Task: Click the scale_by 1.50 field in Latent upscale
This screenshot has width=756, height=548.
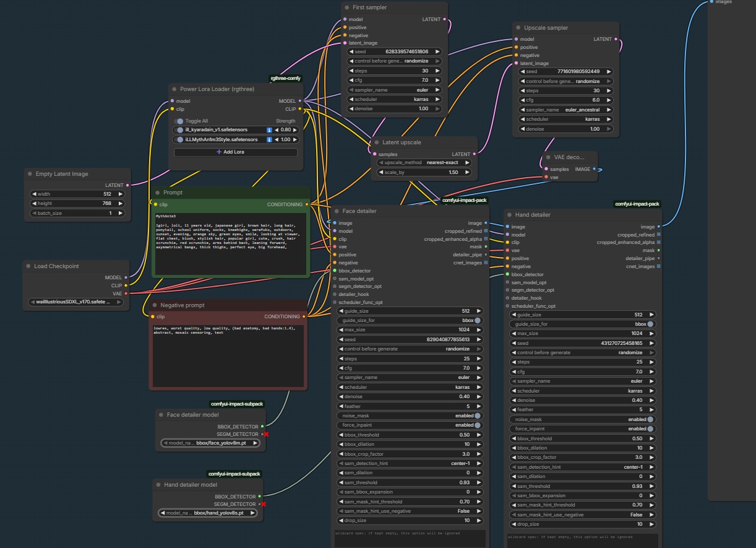Action: coord(424,172)
